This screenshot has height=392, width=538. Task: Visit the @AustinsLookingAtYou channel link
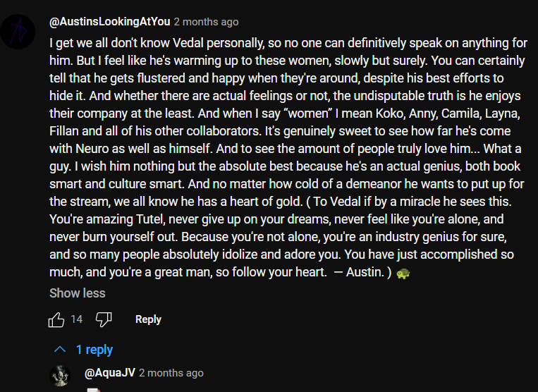(x=109, y=22)
